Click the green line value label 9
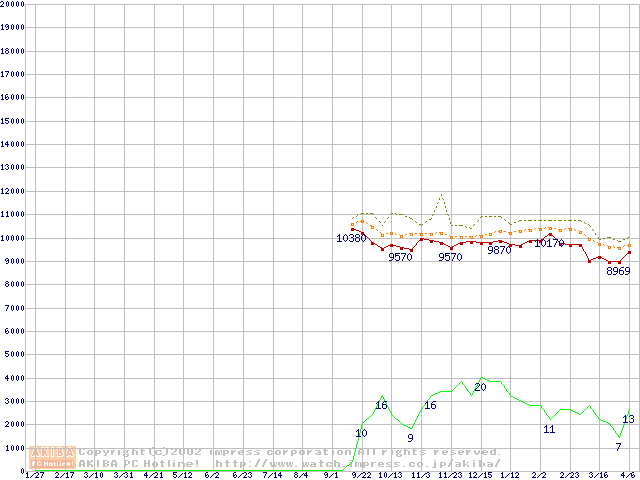Viewport: 640px width, 480px height. (x=410, y=438)
